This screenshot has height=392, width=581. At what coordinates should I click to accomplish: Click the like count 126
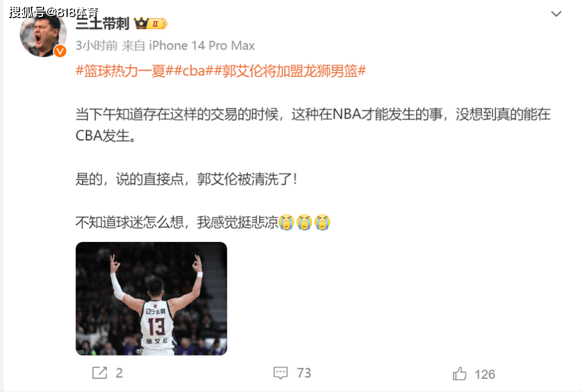(485, 374)
